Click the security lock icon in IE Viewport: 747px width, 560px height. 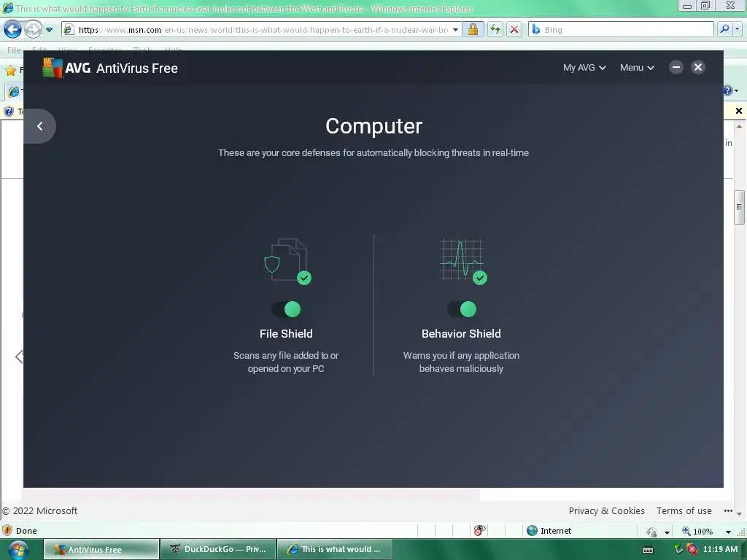tap(473, 29)
